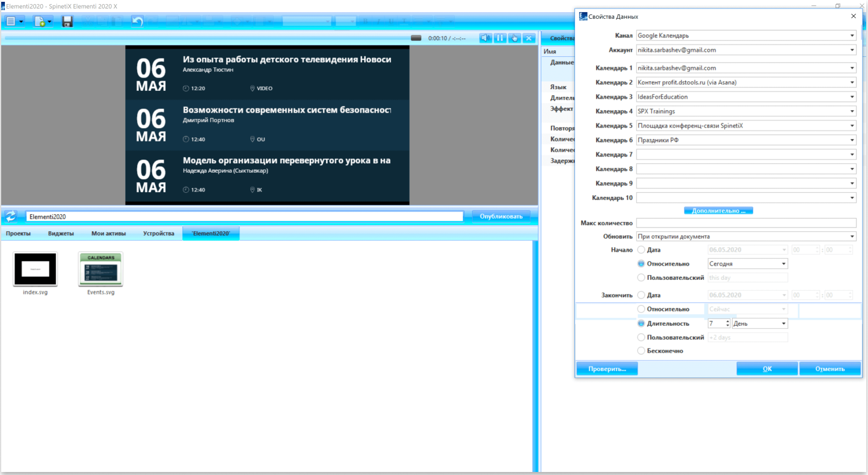868x475 pixels.
Task: Click the Опубликовать button
Action: tap(502, 217)
